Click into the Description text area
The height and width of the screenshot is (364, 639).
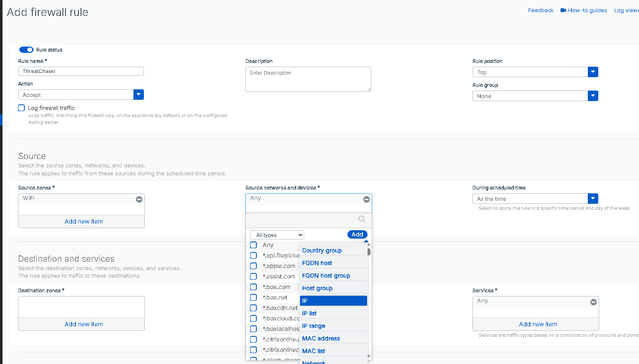pyautogui.click(x=308, y=79)
